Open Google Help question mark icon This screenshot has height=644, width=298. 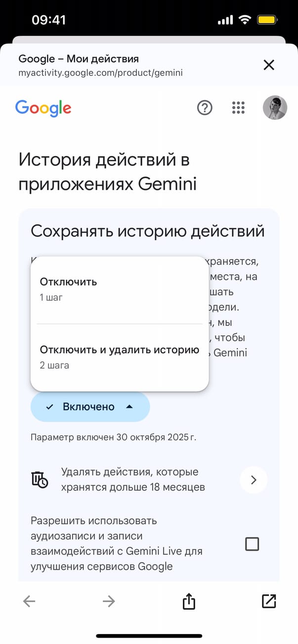pos(204,108)
